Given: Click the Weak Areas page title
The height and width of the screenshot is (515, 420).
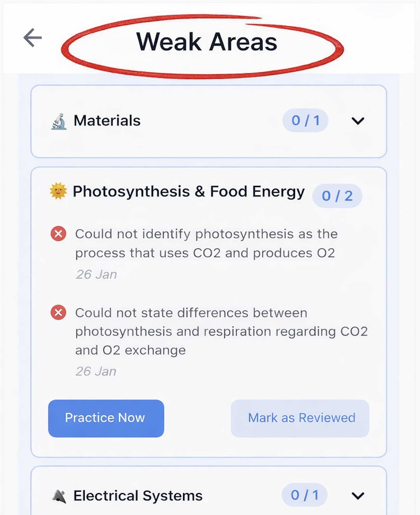Looking at the screenshot, I should [x=206, y=42].
